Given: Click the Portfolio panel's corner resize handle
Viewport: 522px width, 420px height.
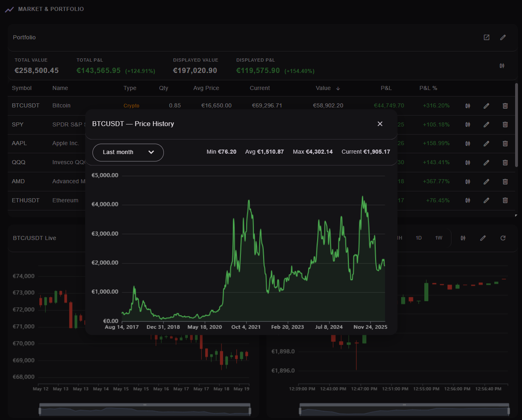Looking at the screenshot, I should pyautogui.click(x=516, y=216).
